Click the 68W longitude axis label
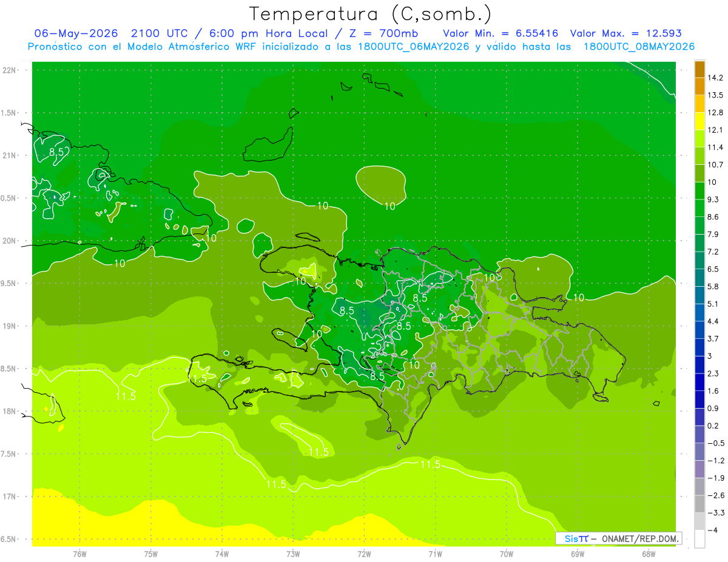The image size is (728, 562). tap(648, 553)
